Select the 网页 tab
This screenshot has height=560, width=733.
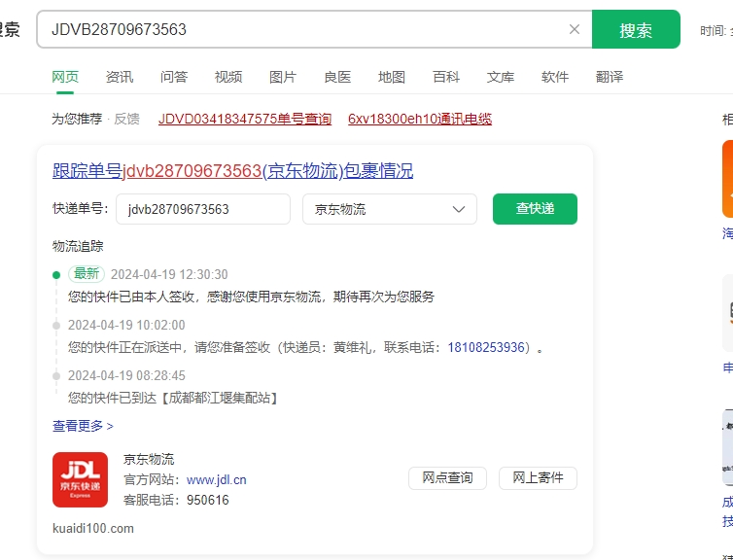[x=65, y=77]
